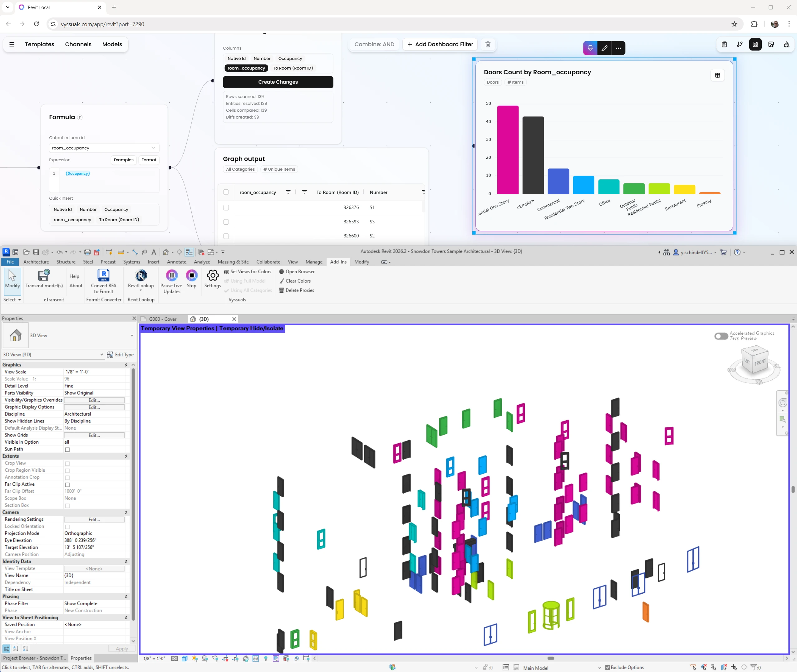The image size is (797, 672).
Task: Collapse the Graphics section in Properties
Action: (x=126, y=365)
